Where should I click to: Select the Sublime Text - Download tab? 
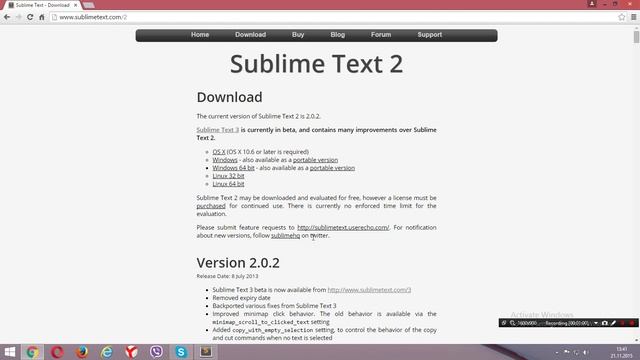pyautogui.click(x=42, y=5)
